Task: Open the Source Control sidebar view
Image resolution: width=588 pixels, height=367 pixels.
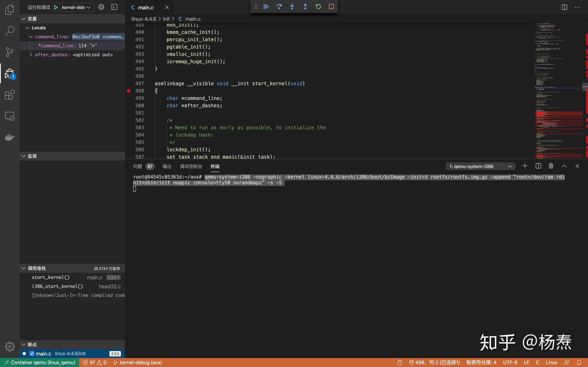Action: 10,52
